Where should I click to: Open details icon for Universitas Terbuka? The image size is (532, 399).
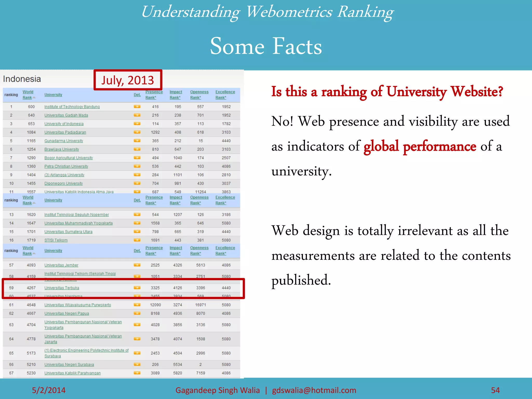pos(137,288)
